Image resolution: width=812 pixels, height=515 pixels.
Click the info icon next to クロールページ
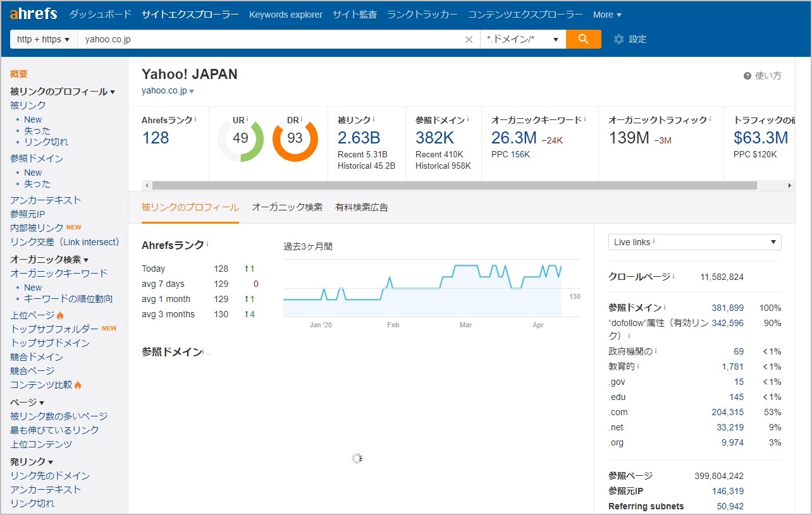tap(674, 277)
